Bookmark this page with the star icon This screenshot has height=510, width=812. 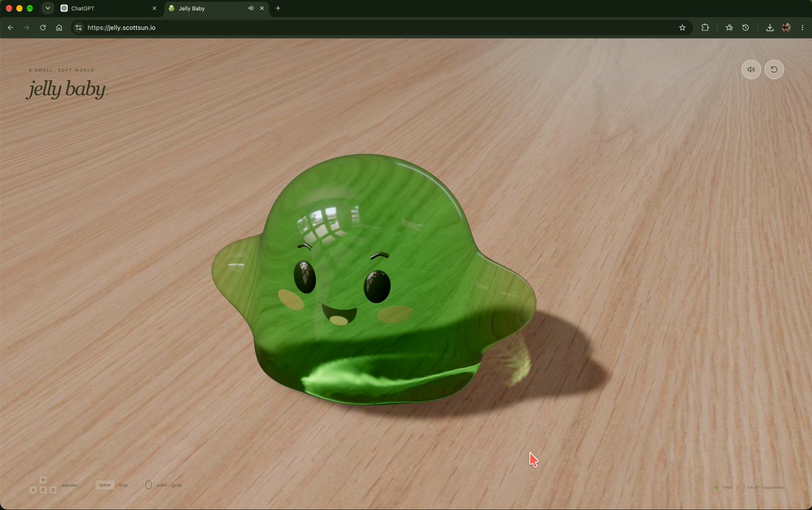pyautogui.click(x=682, y=28)
